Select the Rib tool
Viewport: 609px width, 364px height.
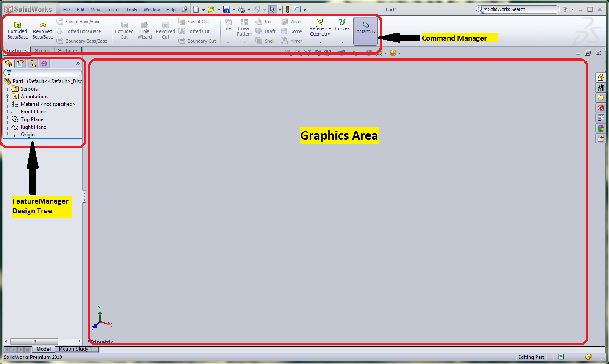click(x=263, y=21)
